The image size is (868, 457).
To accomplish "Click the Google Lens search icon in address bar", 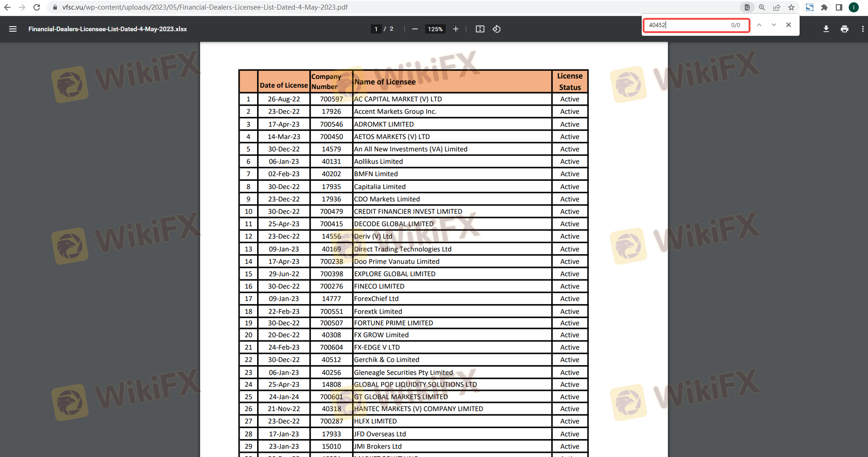I will point(747,7).
